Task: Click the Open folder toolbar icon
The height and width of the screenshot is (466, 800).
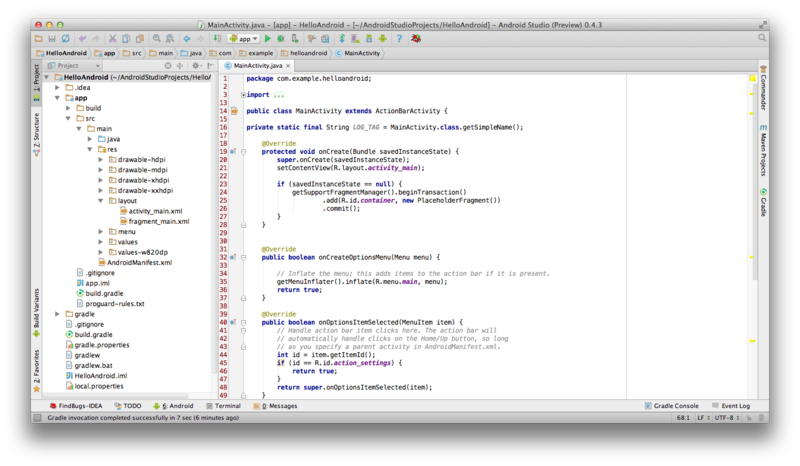Action: [38, 38]
